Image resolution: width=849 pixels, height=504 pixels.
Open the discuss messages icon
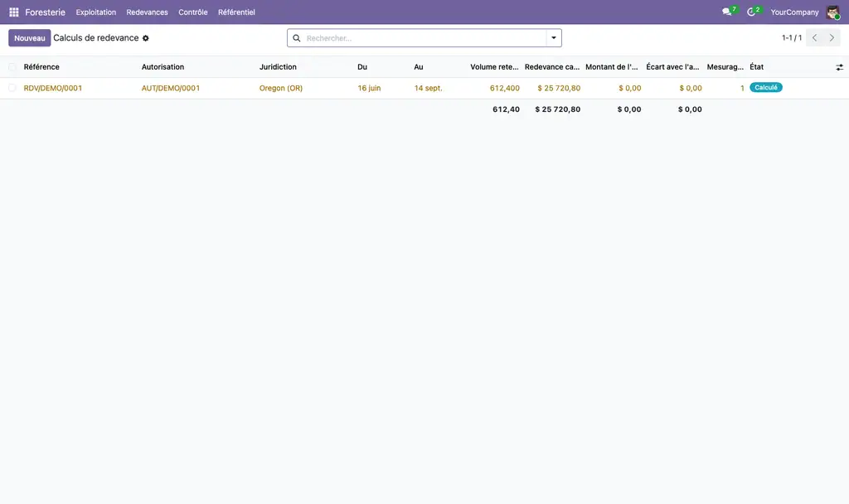pos(726,12)
